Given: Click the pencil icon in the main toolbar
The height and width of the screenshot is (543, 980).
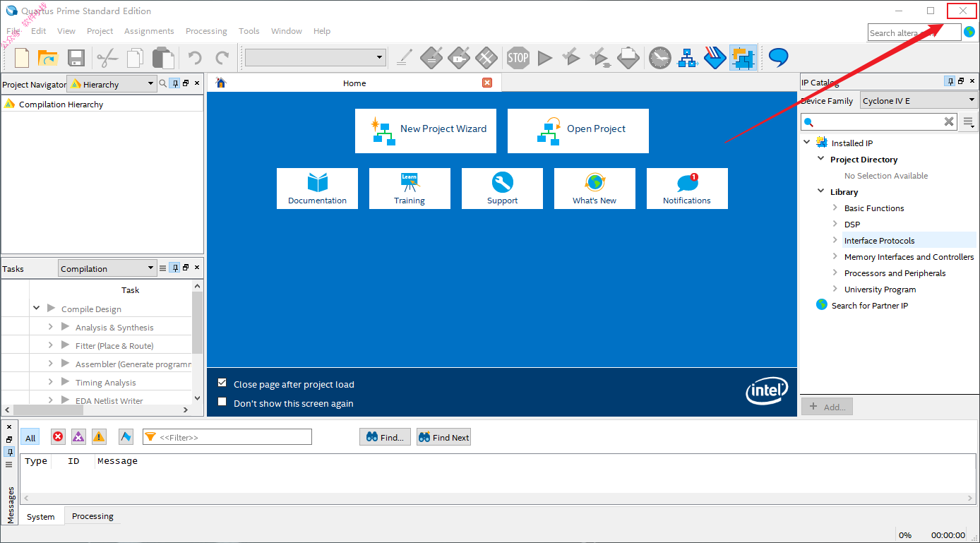Looking at the screenshot, I should click(405, 58).
